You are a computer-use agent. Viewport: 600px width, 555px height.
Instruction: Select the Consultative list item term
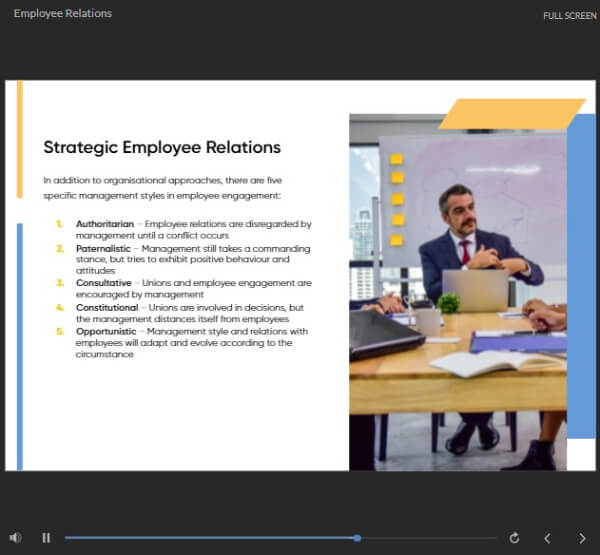104,283
